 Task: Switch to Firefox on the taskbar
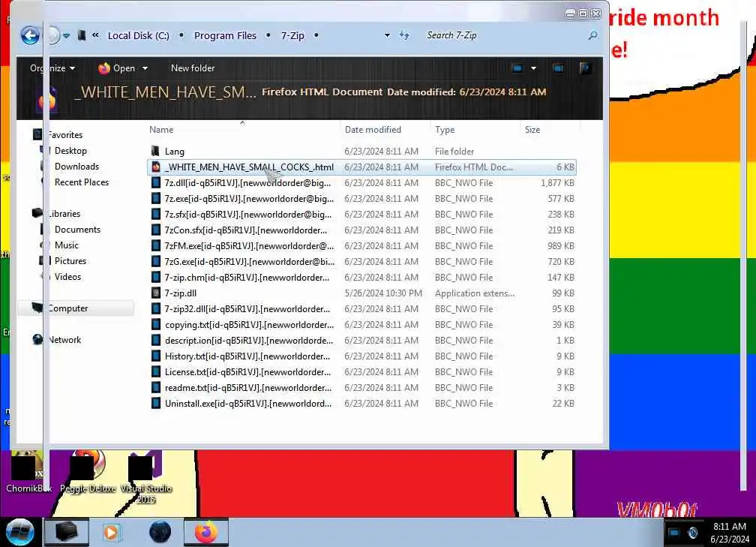(x=205, y=532)
